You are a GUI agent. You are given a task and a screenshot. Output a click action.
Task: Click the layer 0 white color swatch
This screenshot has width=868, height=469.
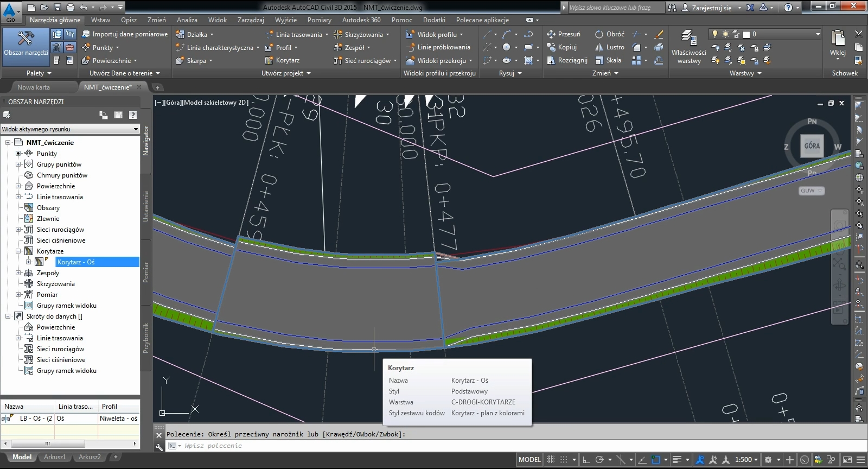[746, 34]
